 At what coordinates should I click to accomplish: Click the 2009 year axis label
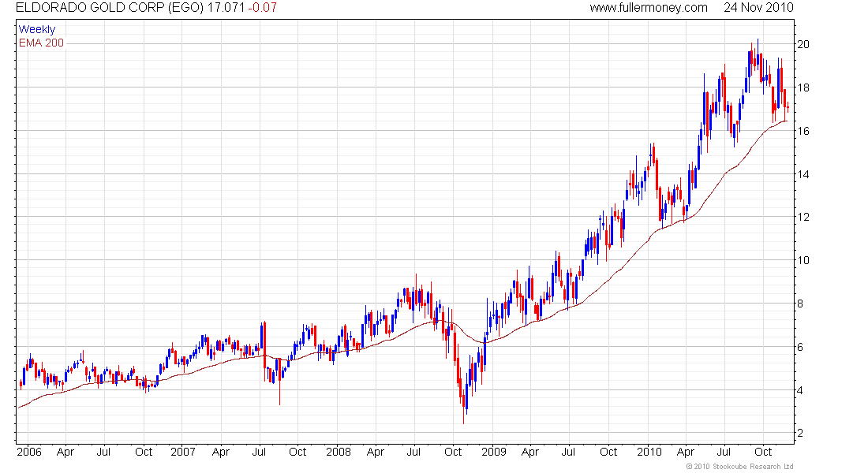[x=494, y=452]
